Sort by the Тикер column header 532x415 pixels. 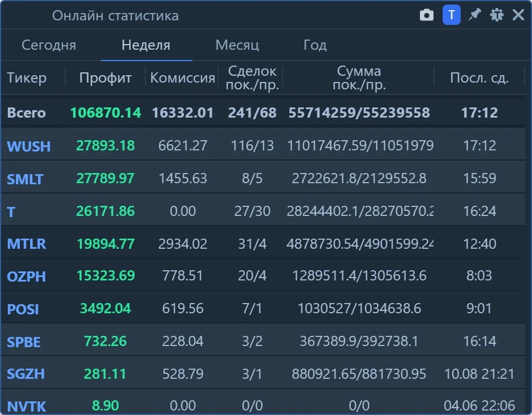(27, 77)
